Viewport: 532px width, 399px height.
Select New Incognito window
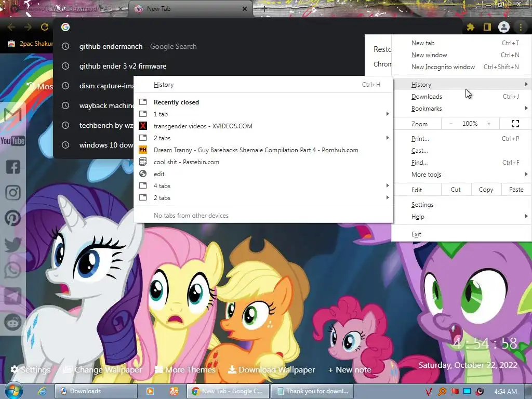pyautogui.click(x=461, y=67)
